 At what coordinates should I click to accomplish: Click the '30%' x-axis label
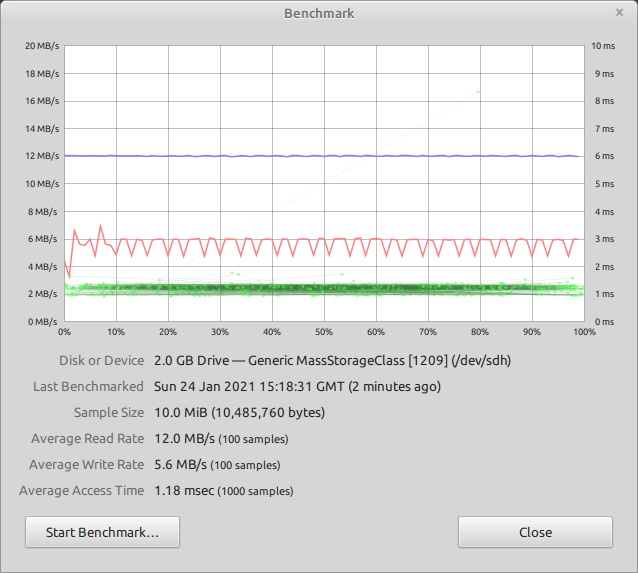[x=220, y=332]
